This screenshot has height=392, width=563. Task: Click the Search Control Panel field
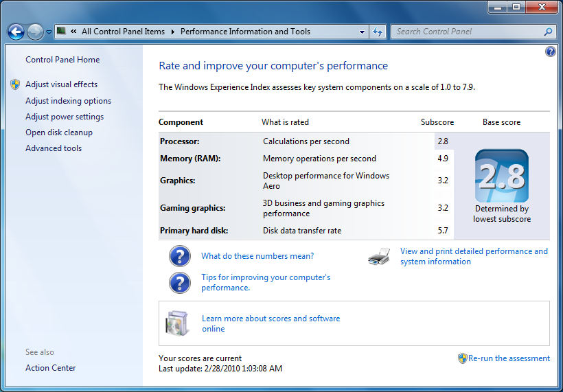472,32
